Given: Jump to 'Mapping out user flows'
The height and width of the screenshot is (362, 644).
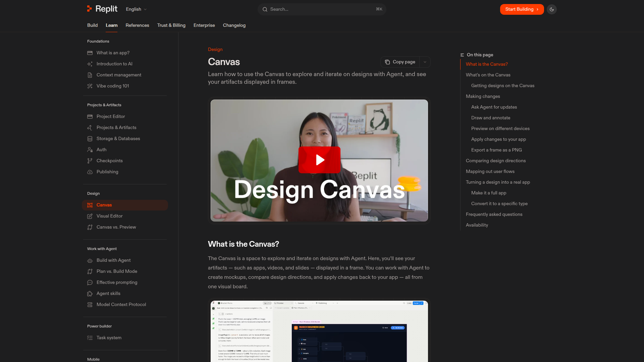Looking at the screenshot, I should (x=490, y=172).
